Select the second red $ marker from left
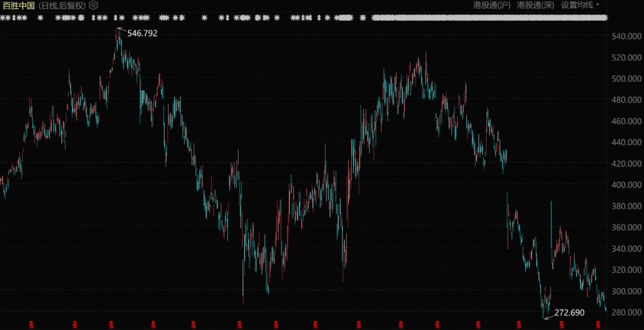Screen dimensions: 644x330 pos(75,325)
